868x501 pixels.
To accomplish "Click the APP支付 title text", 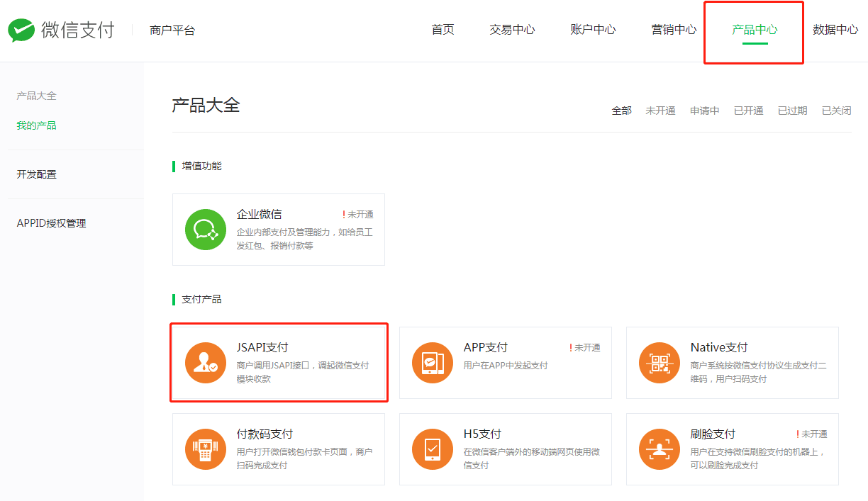I will click(486, 347).
